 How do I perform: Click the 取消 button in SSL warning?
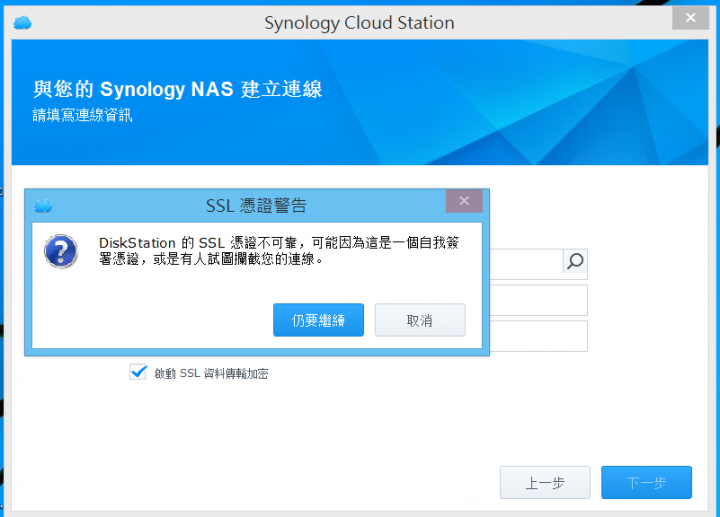(420, 320)
